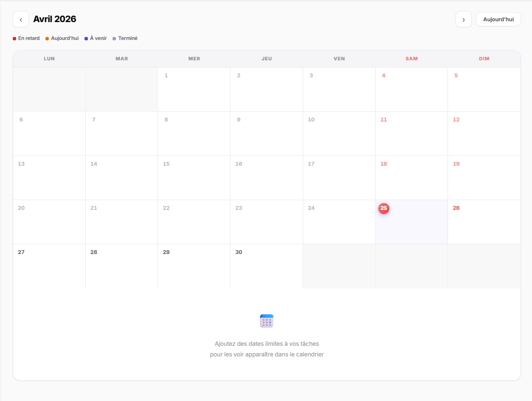Open day 27 cell
This screenshot has width=532, height=401.
point(49,266)
